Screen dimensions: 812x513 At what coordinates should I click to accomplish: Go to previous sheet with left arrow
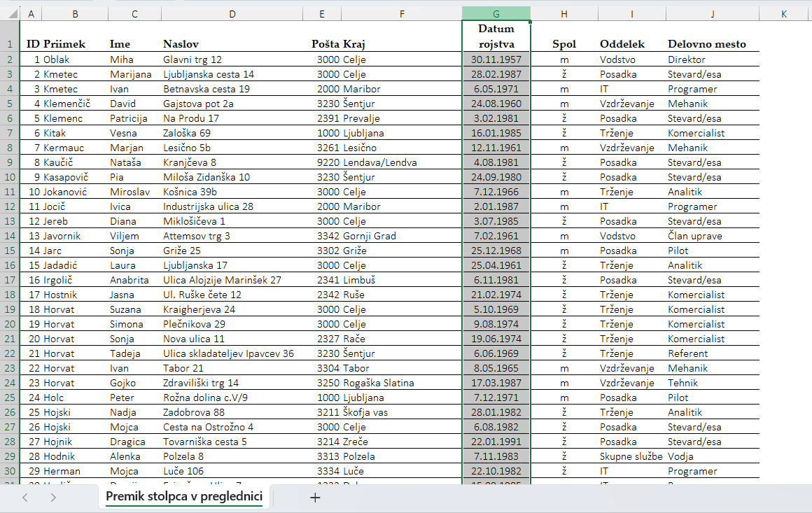coord(25,498)
